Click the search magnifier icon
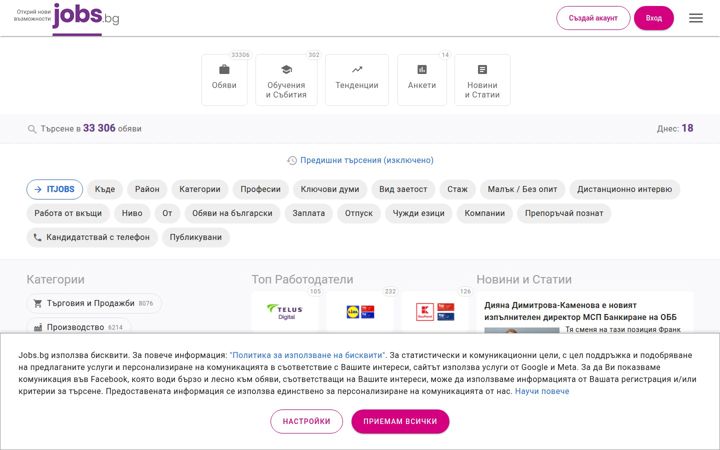This screenshot has height=450, width=720. (x=32, y=129)
